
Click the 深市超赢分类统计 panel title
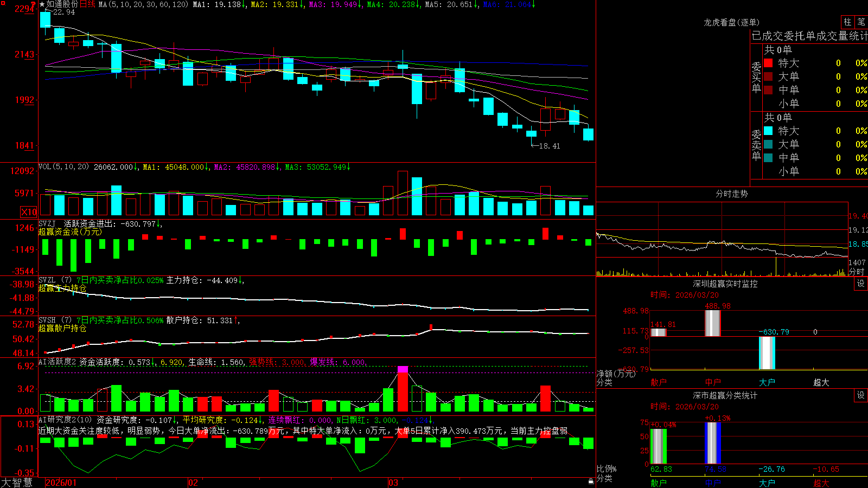pos(725,395)
